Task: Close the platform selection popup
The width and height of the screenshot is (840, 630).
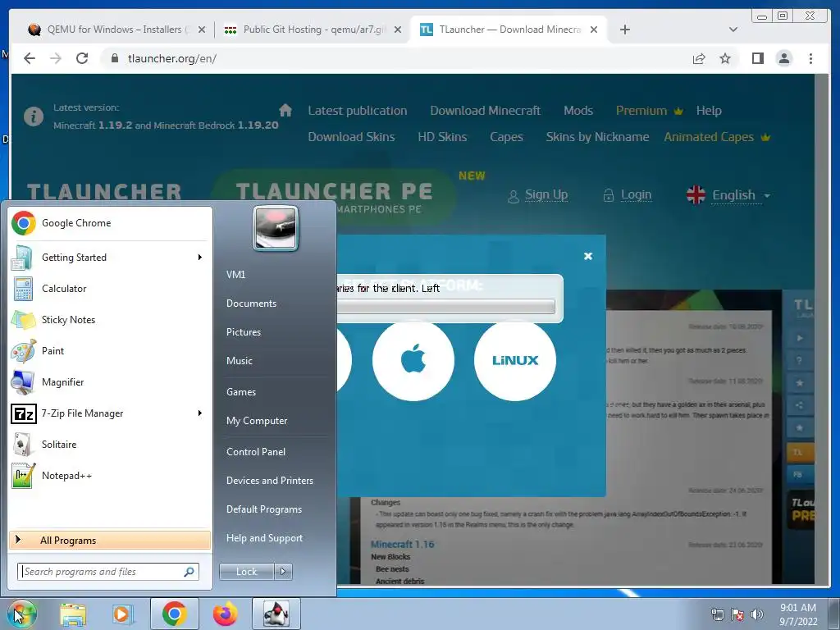Action: coord(587,256)
